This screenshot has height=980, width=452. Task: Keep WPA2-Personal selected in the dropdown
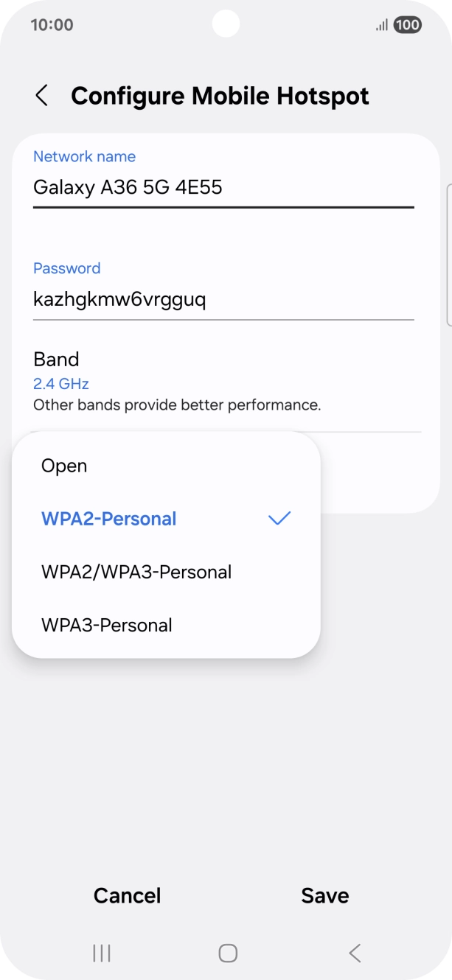pos(109,519)
